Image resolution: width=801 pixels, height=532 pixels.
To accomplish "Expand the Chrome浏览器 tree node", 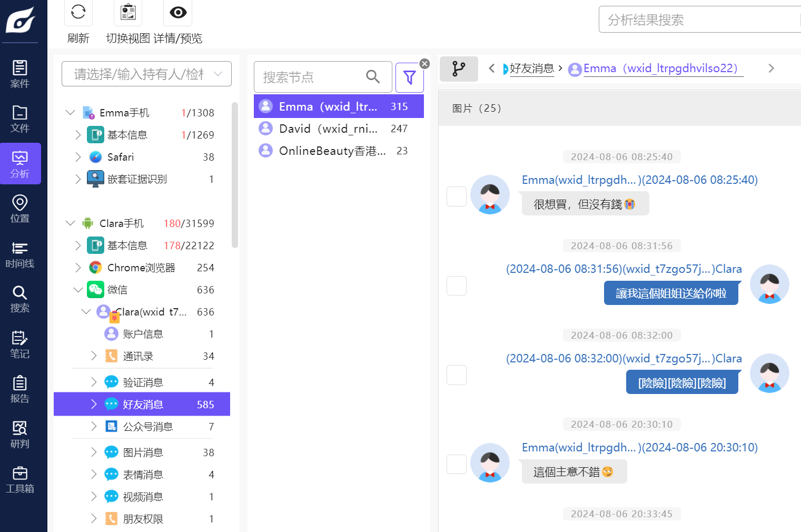I will coord(78,268).
